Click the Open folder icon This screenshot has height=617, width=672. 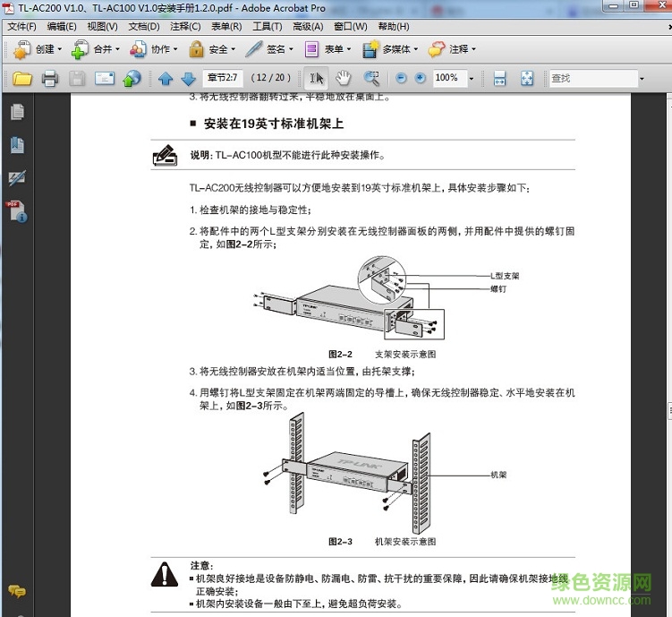coord(22,79)
